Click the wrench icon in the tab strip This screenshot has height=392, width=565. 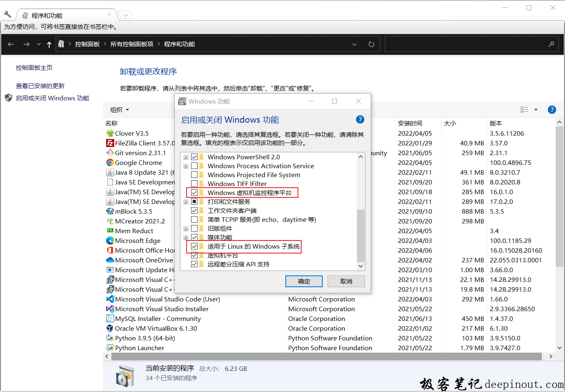7,14
